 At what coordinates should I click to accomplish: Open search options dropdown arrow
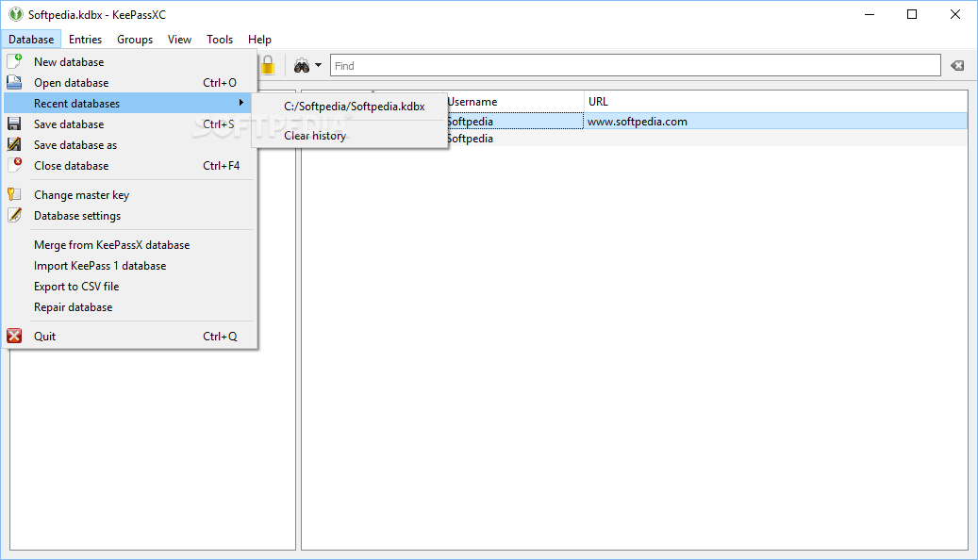318,65
